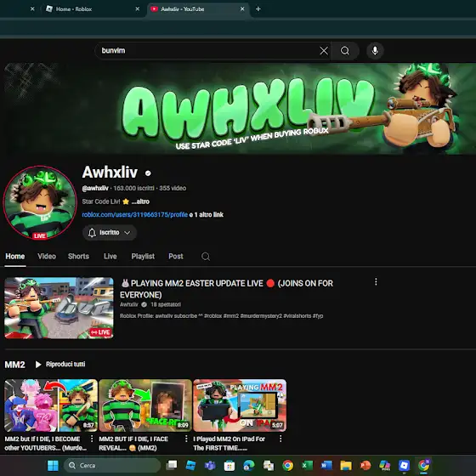476x476 pixels.
Task: Click the @awhxliv channel handle text
Action: click(95, 188)
